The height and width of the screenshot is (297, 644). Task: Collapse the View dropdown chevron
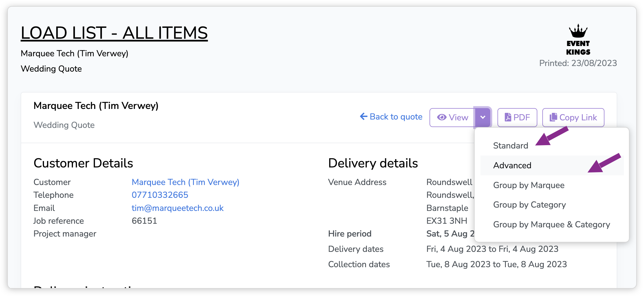(x=483, y=117)
